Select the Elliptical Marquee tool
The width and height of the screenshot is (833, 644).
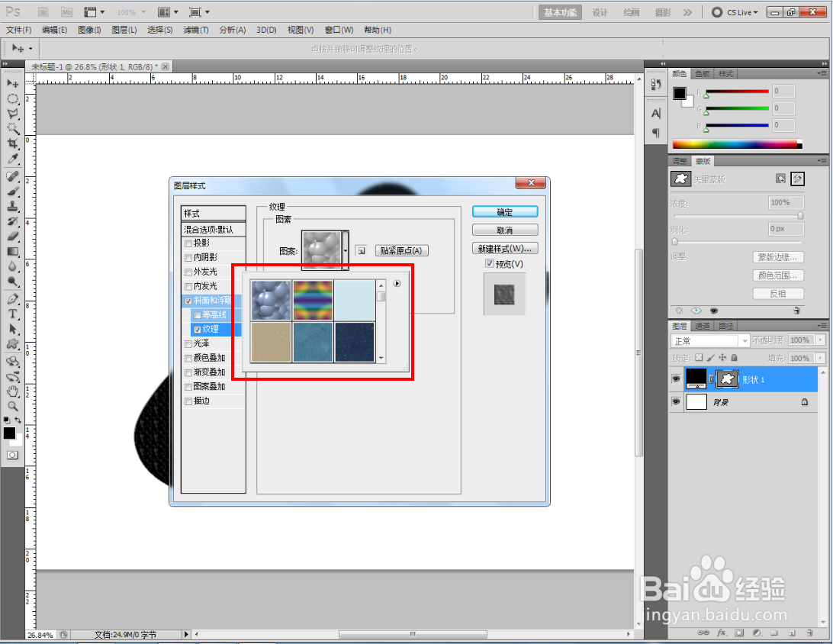tap(13, 99)
